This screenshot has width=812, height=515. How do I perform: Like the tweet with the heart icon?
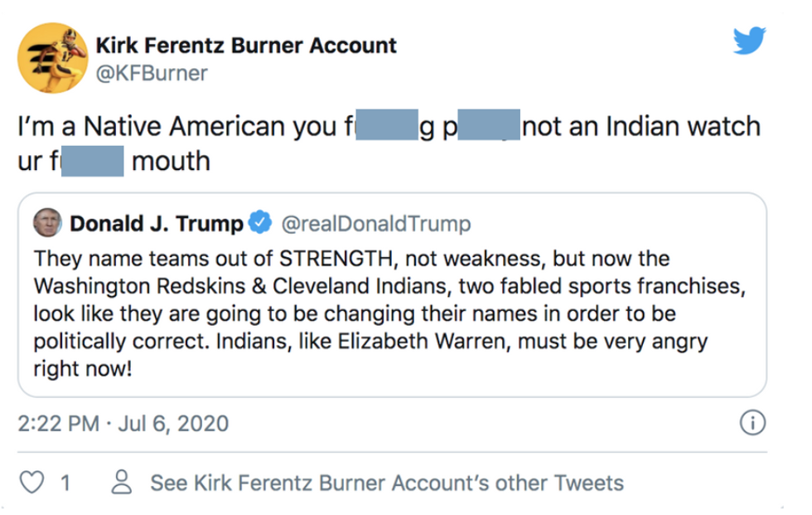pos(31,483)
